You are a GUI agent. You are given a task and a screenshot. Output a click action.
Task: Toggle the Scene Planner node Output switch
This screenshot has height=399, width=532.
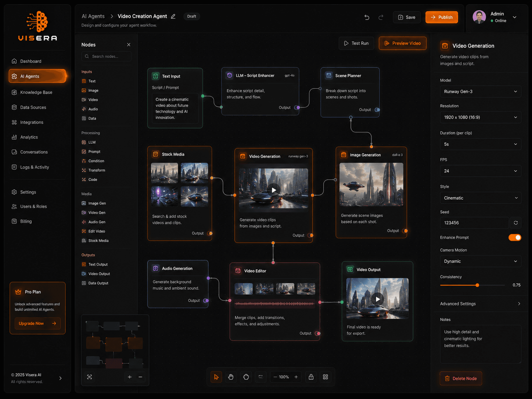tap(377, 109)
